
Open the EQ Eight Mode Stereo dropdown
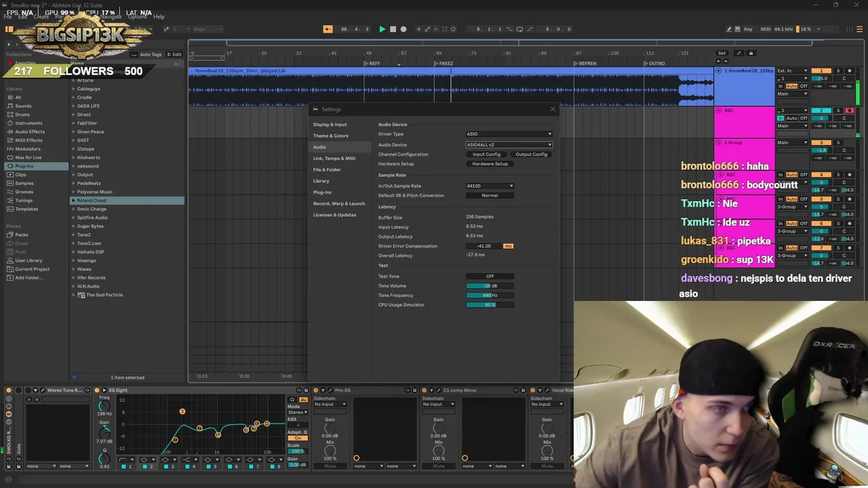[297, 412]
